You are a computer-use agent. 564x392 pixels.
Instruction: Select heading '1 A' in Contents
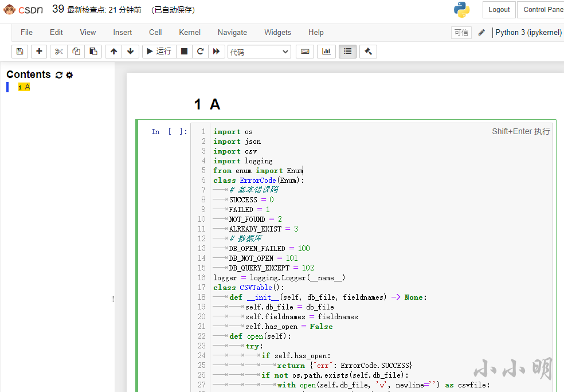24,87
